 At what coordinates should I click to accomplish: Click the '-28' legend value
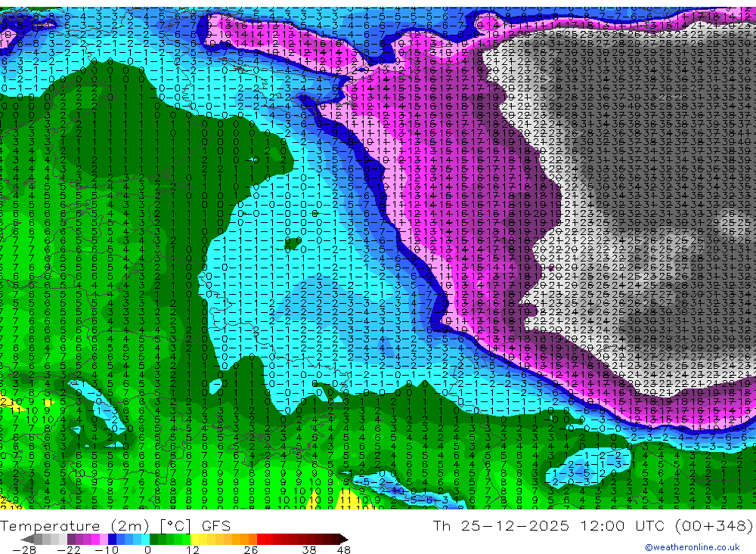tap(24, 550)
